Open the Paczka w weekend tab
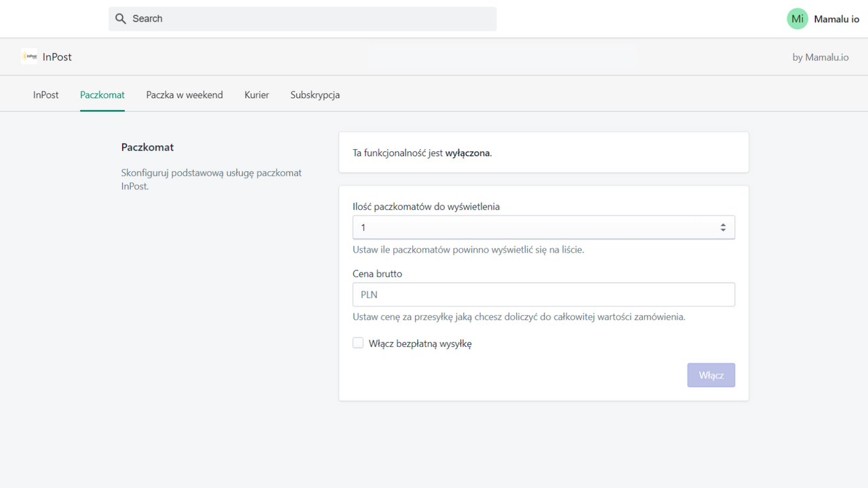The image size is (868, 488). (184, 95)
